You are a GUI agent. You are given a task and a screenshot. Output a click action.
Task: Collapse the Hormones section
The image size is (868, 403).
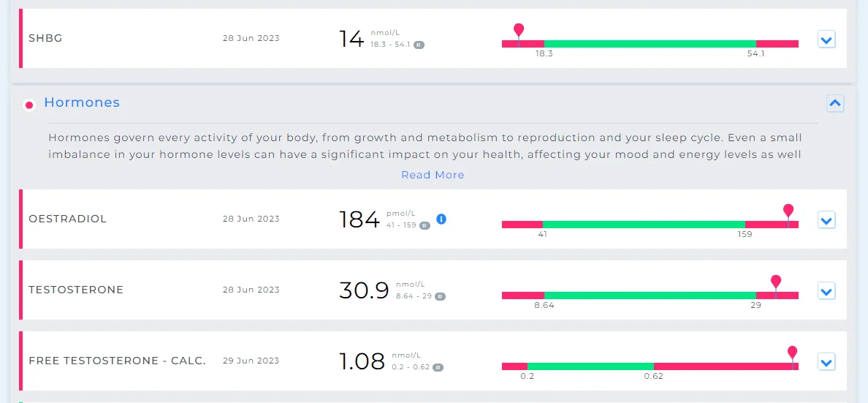(x=835, y=103)
